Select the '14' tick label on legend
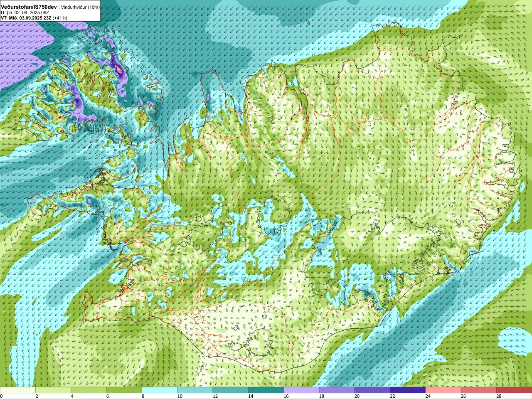Viewport: 532px width, 399px height. click(x=251, y=396)
